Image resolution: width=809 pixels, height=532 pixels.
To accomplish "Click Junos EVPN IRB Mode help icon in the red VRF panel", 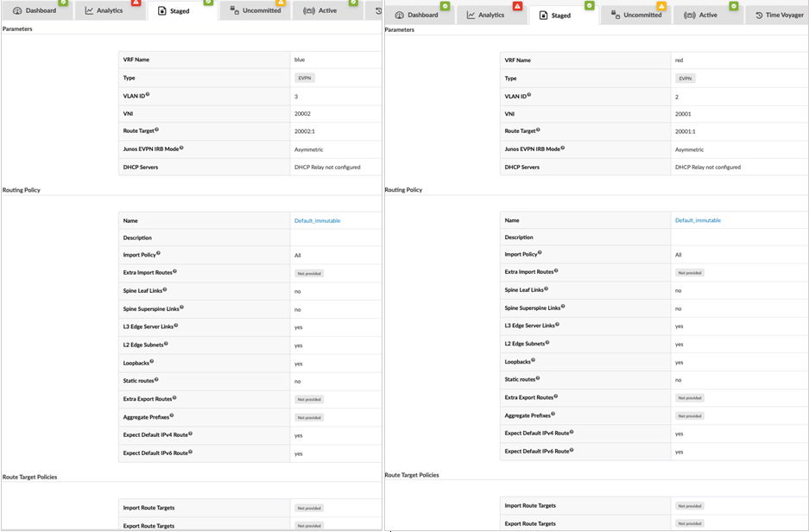I will [563, 148].
